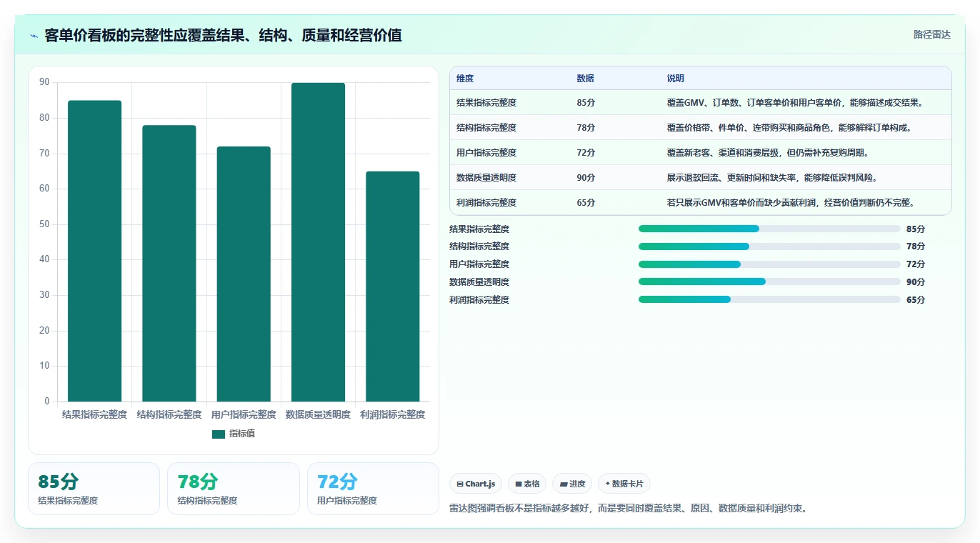The height and width of the screenshot is (543, 980).
Task: Click the 数据质量透明度 progress list label
Action: pyautogui.click(x=479, y=282)
